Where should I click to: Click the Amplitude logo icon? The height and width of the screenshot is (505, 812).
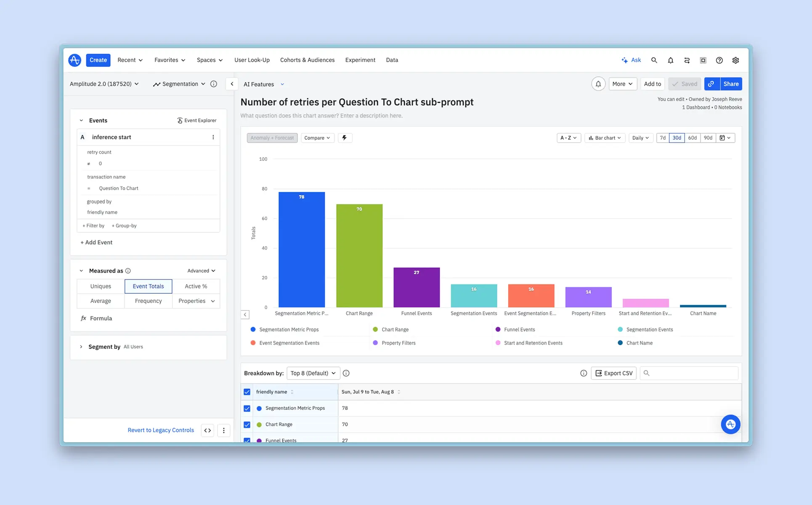click(x=75, y=60)
